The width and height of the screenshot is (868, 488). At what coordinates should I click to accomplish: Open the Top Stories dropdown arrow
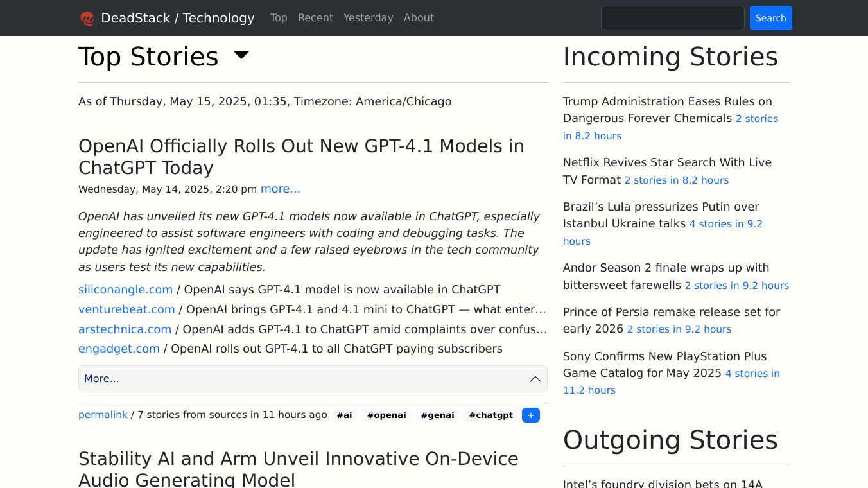click(241, 56)
